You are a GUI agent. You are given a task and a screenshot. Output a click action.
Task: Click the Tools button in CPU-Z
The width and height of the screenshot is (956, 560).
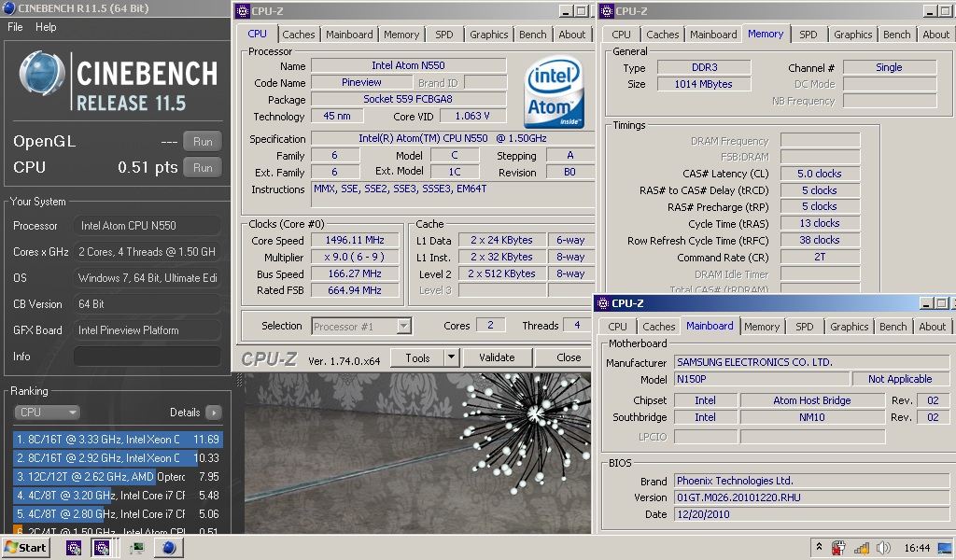click(x=417, y=357)
